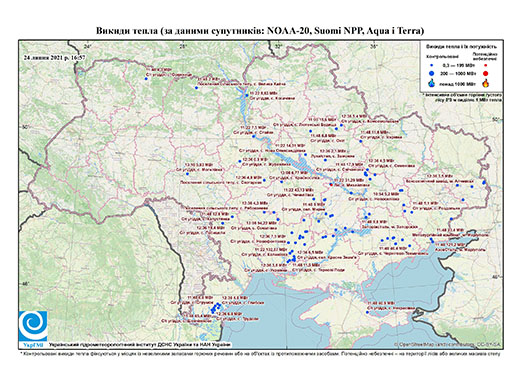The image size is (520, 368).
Task: Click the blue hotspot marker in Crimea
Action: click(x=367, y=312)
